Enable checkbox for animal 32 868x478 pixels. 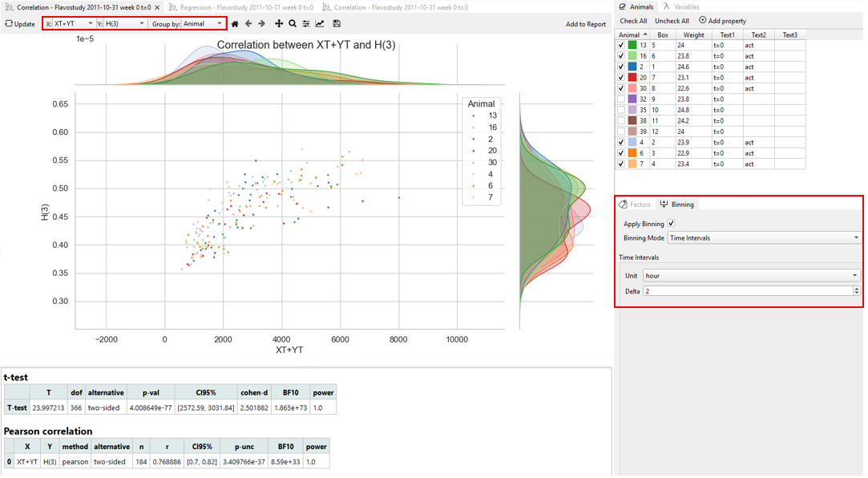[621, 98]
